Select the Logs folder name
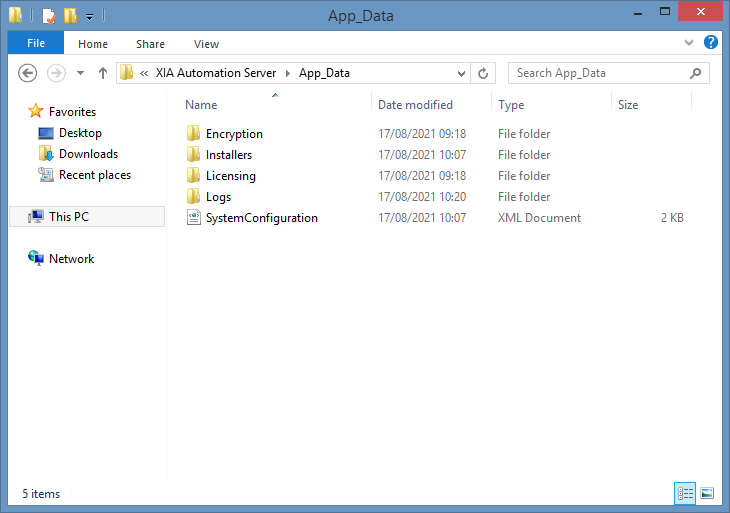Viewport: 730px width, 513px height. point(218,197)
